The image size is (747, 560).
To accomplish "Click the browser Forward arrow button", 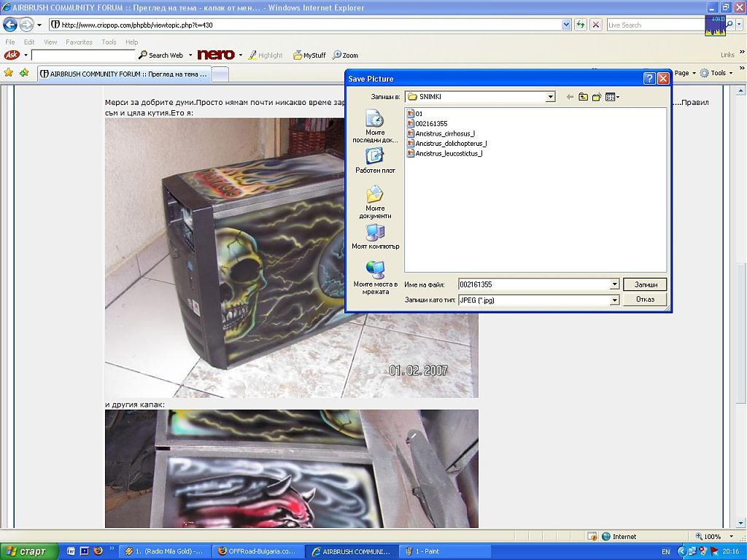I will click(26, 25).
